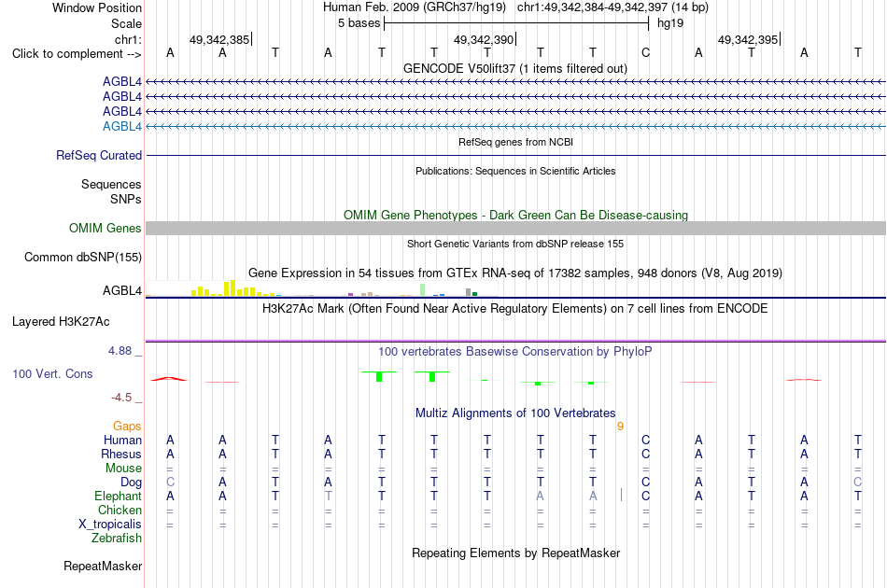The height and width of the screenshot is (588, 887).
Task: Click the AGBL4 label beside the expression chart
Action: 122,290
